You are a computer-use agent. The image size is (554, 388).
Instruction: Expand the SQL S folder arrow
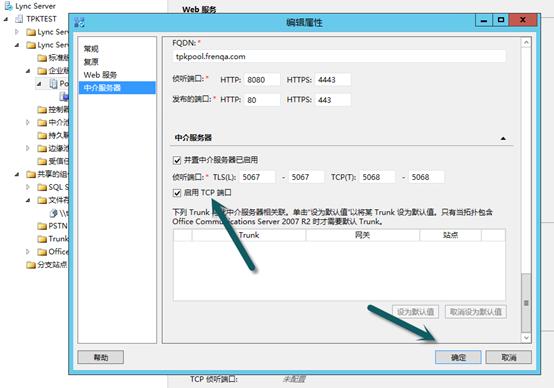click(x=28, y=187)
